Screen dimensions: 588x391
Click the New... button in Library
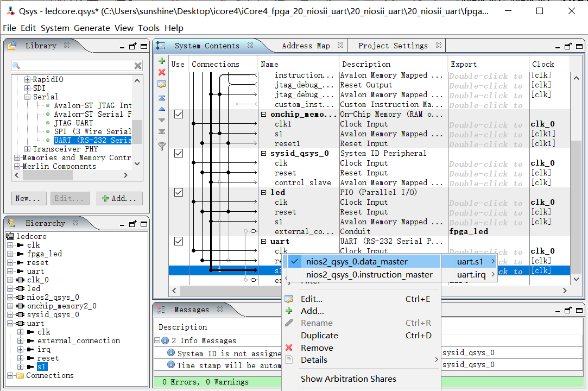[x=28, y=198]
